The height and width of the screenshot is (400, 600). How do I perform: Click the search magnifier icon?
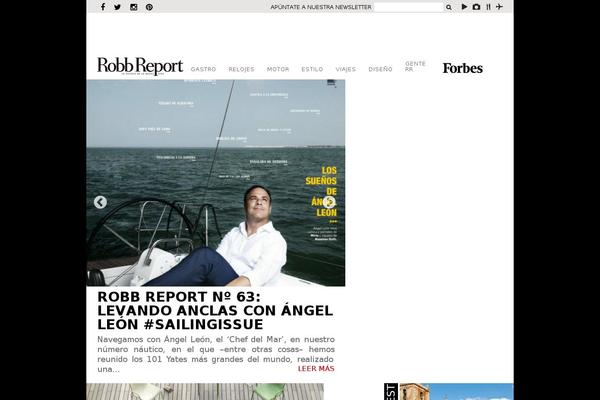[449, 7]
